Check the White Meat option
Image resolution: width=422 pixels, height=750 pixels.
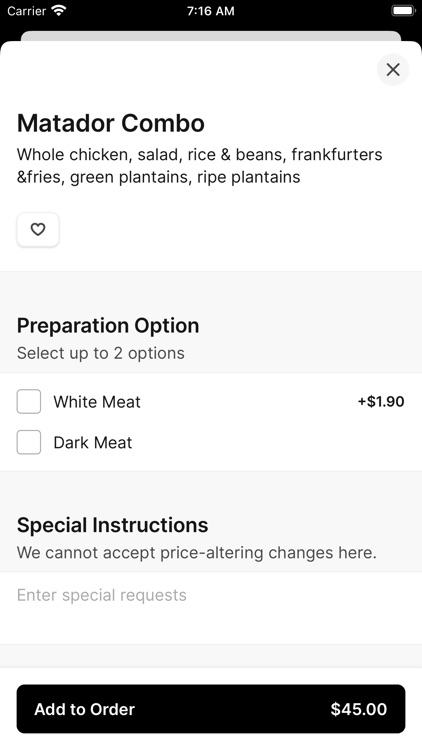tap(29, 401)
